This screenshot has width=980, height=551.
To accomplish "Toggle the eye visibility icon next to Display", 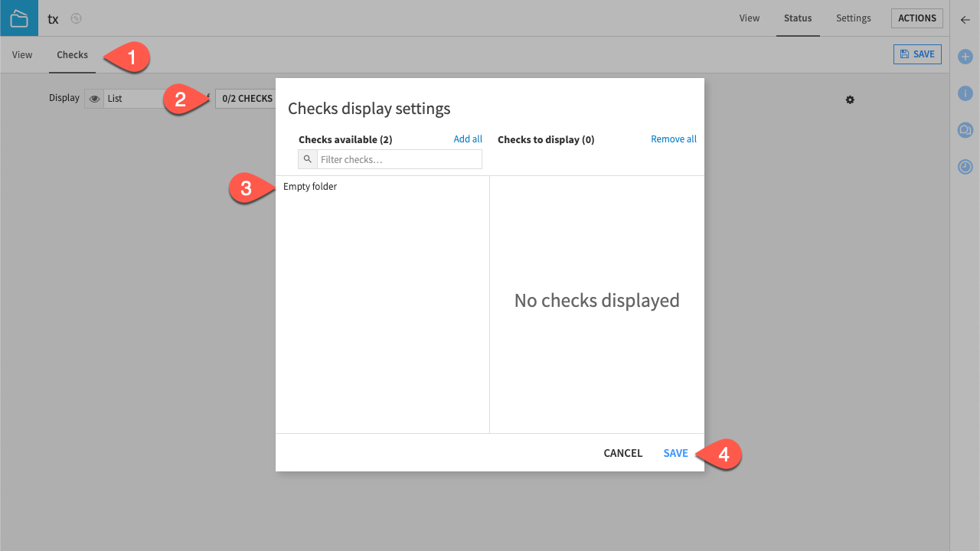I will [x=93, y=99].
